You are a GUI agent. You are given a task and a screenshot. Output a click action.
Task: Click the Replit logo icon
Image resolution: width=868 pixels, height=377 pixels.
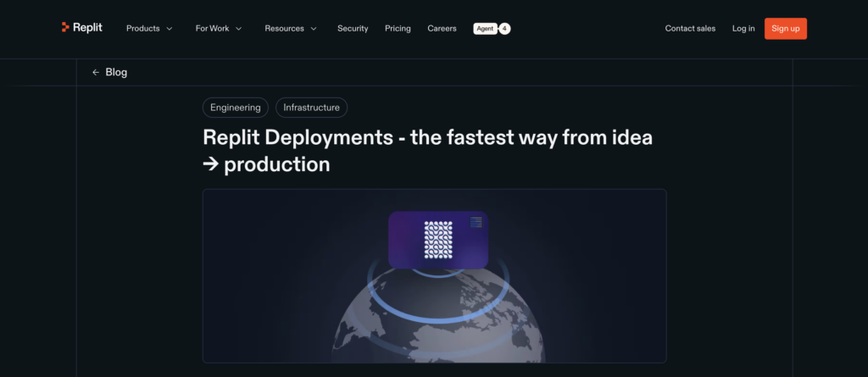65,27
